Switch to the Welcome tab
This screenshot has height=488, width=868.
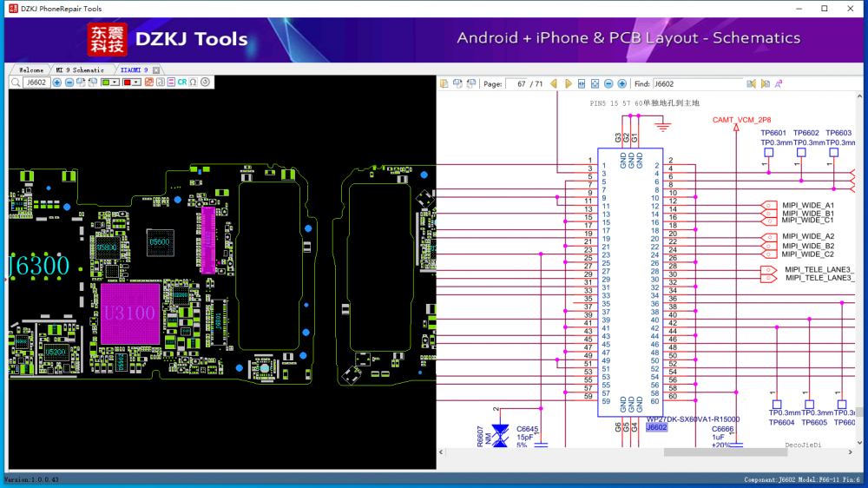click(31, 69)
